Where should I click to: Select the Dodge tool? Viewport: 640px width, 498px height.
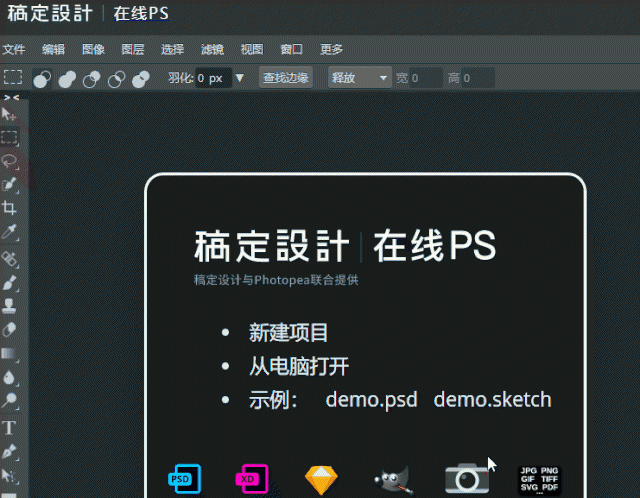coord(9,400)
